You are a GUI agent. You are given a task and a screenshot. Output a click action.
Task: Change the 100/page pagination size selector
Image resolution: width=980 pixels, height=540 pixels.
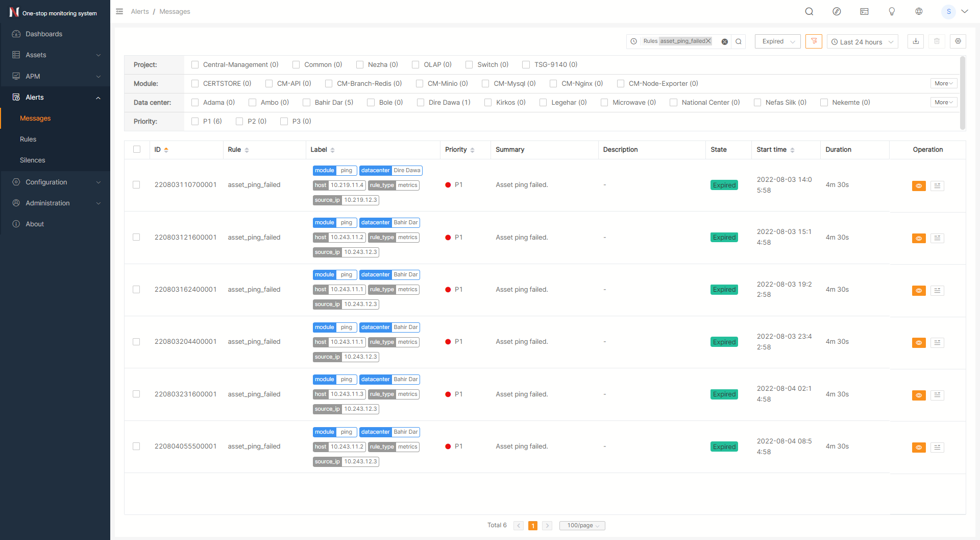pyautogui.click(x=582, y=526)
